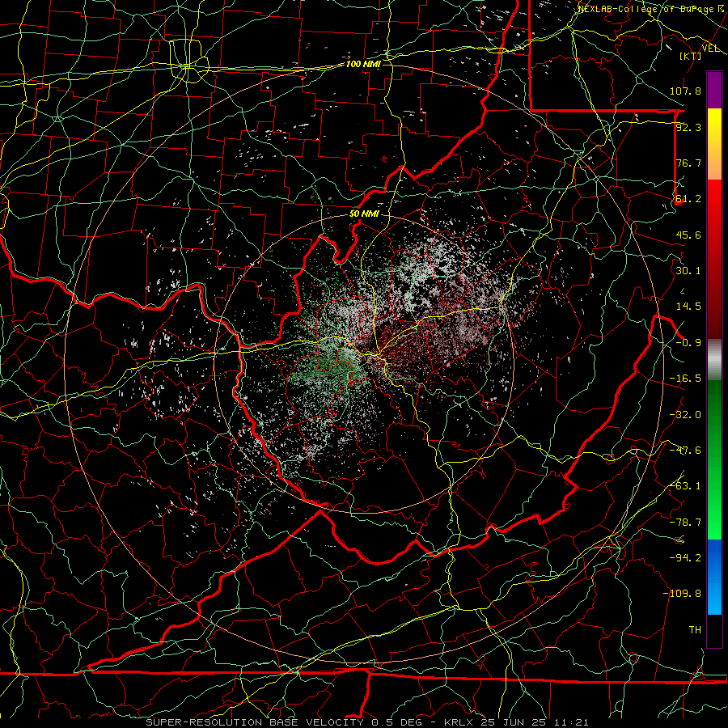Screen dimensions: 728x728
Task: Click the -63.1 scale value
Action: click(x=685, y=486)
